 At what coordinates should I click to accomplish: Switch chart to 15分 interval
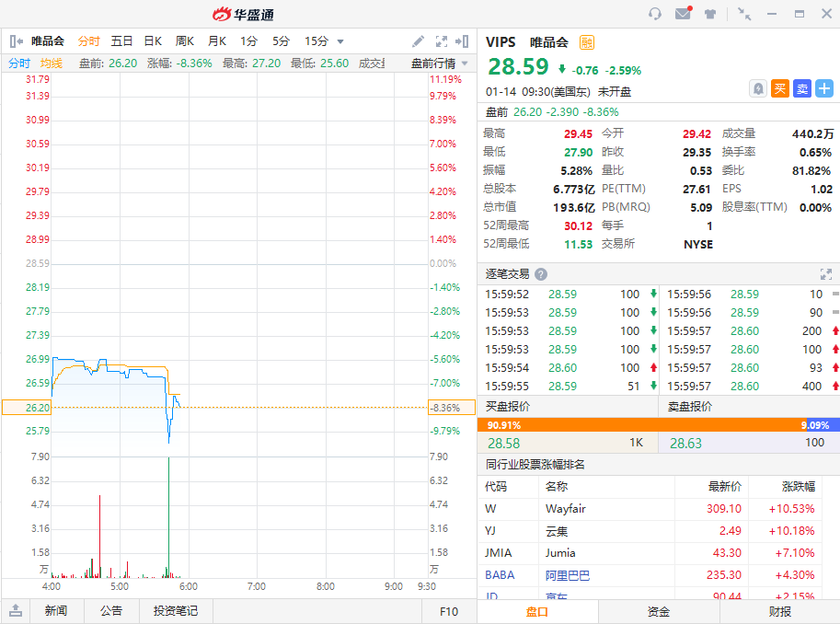coord(316,41)
